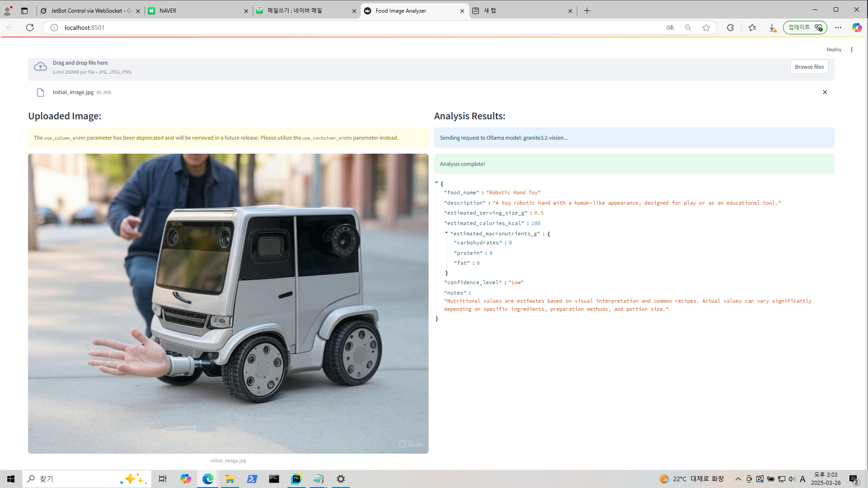Add page to favorites star icon
This screenshot has height=488, width=868.
(x=706, y=28)
